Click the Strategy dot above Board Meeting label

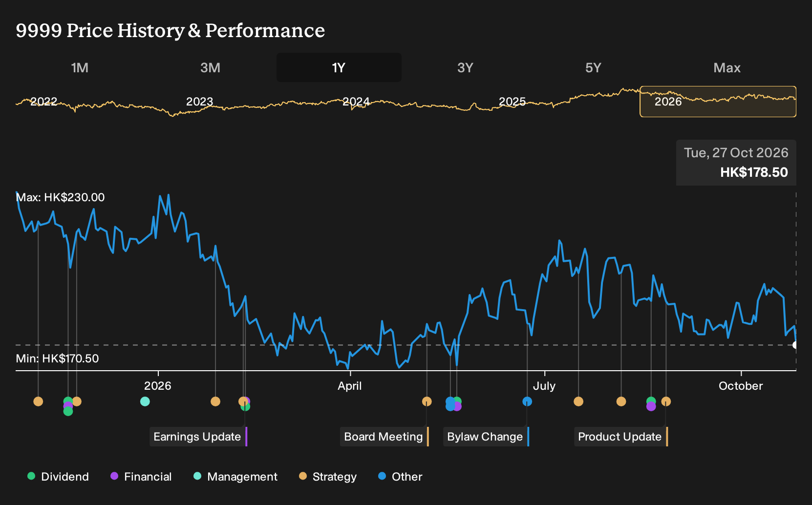[427, 401]
